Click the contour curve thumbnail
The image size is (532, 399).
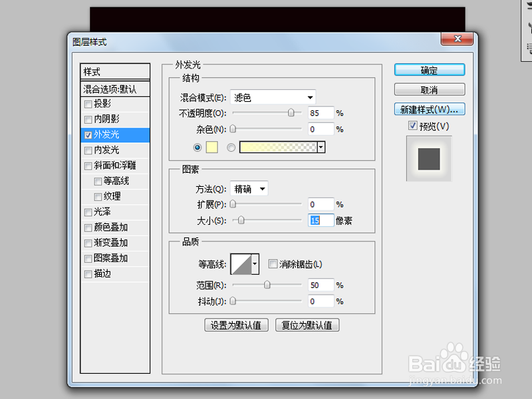point(241,264)
